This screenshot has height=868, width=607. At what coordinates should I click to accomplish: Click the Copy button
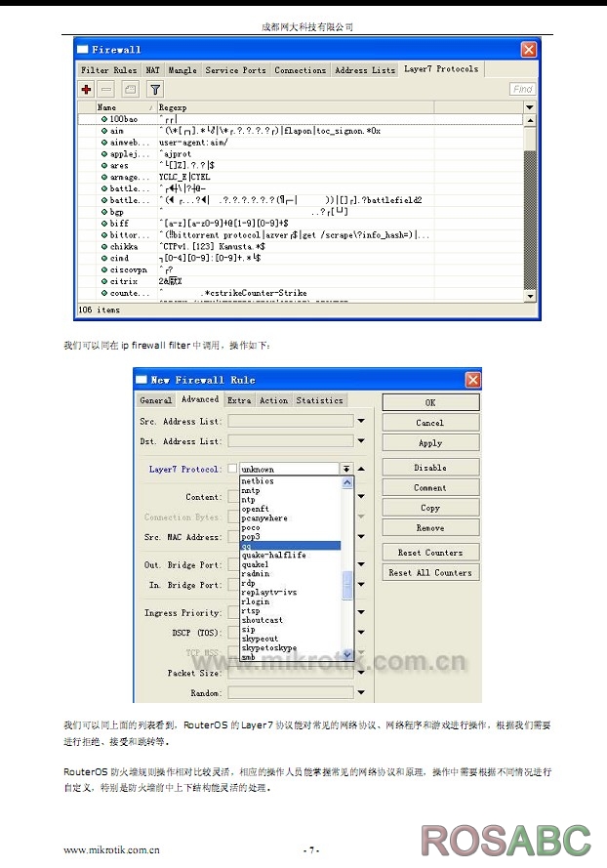(x=430, y=508)
